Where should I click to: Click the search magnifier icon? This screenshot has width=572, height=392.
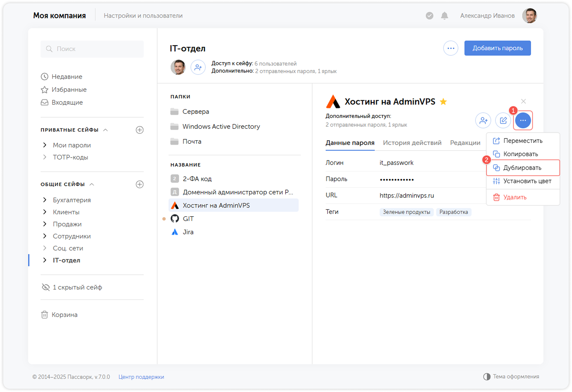(49, 49)
